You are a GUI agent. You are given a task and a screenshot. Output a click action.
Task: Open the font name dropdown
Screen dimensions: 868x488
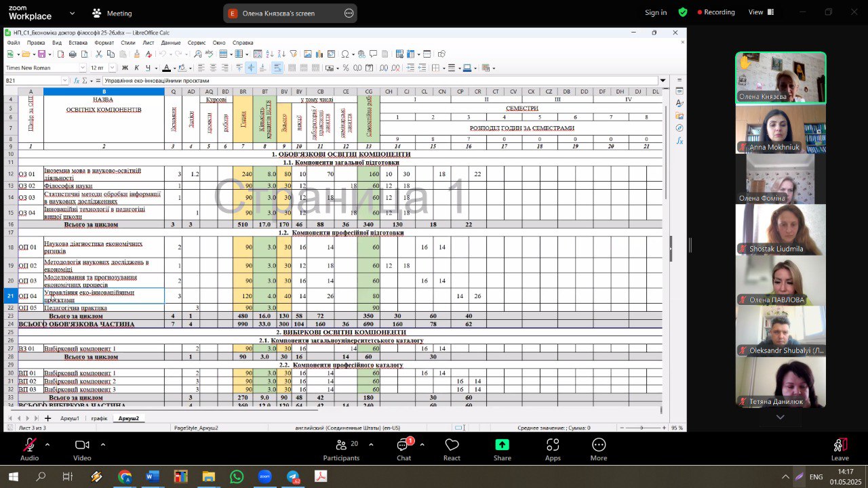tap(83, 68)
